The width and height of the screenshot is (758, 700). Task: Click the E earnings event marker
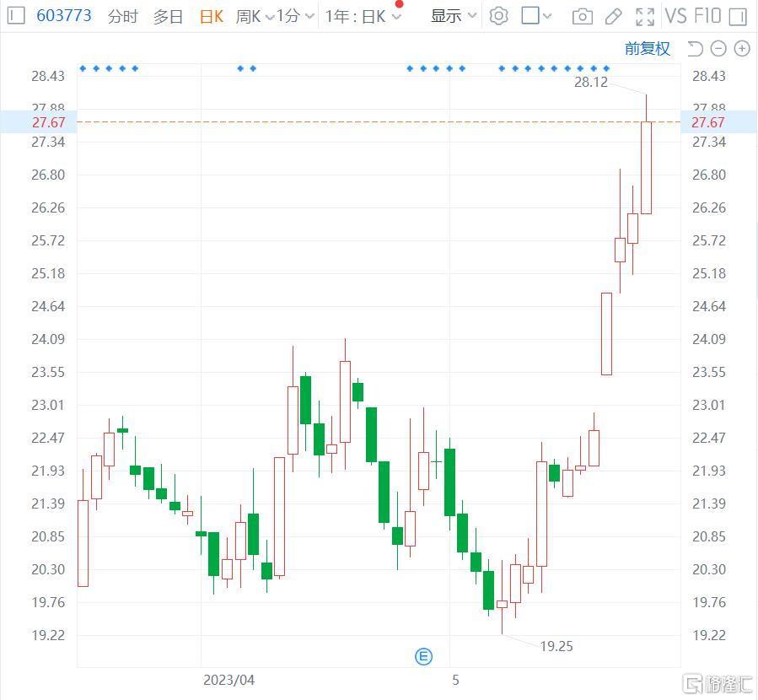coord(424,656)
